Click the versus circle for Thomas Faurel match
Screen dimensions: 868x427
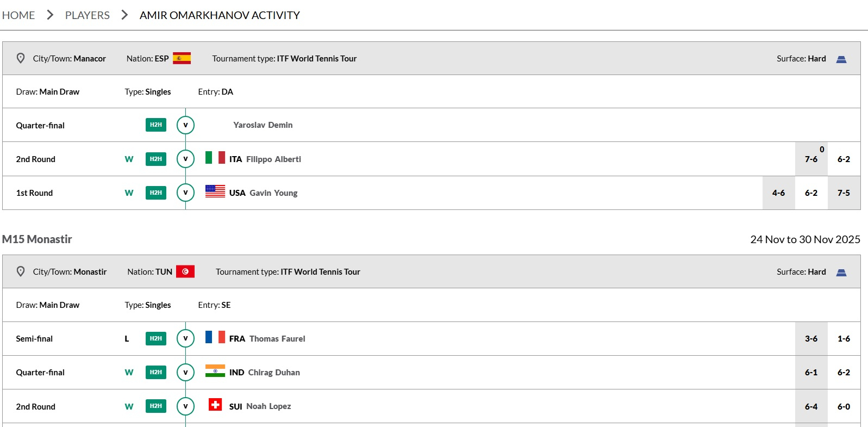pyautogui.click(x=185, y=338)
